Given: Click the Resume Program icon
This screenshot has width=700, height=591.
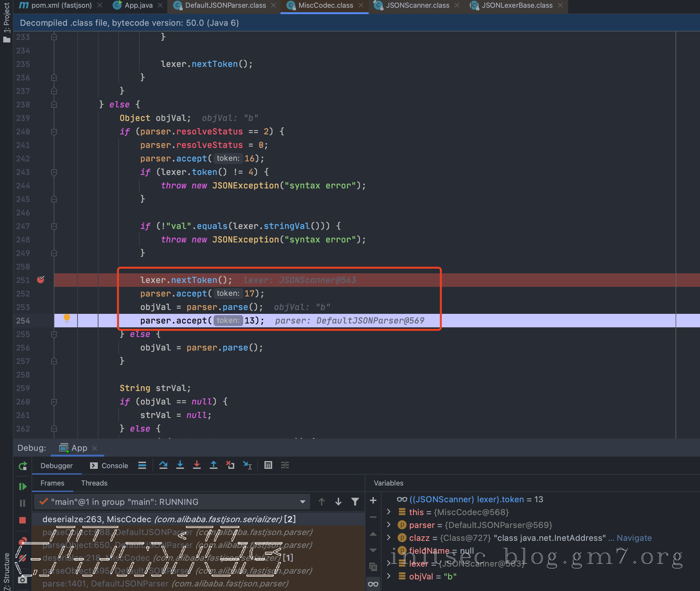Looking at the screenshot, I should click(23, 486).
